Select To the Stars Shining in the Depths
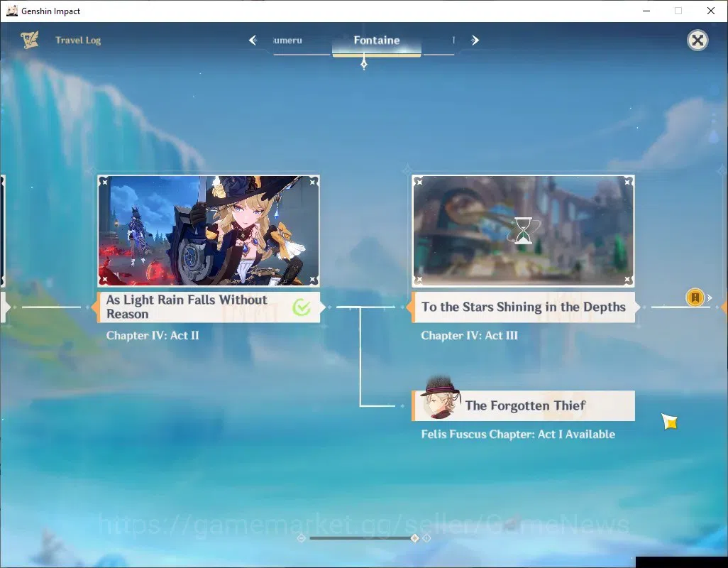Image resolution: width=728 pixels, height=568 pixels. [x=523, y=307]
